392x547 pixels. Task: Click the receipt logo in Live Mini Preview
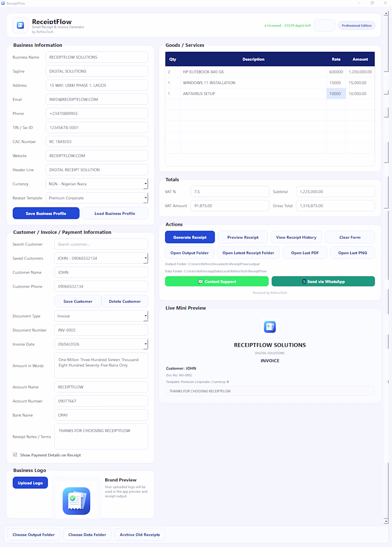click(x=270, y=327)
